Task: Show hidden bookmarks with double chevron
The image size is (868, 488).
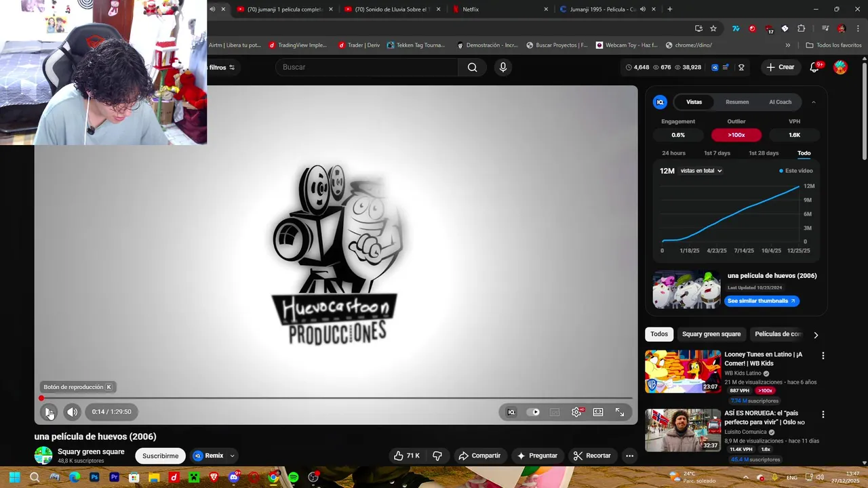Action: 788,45
